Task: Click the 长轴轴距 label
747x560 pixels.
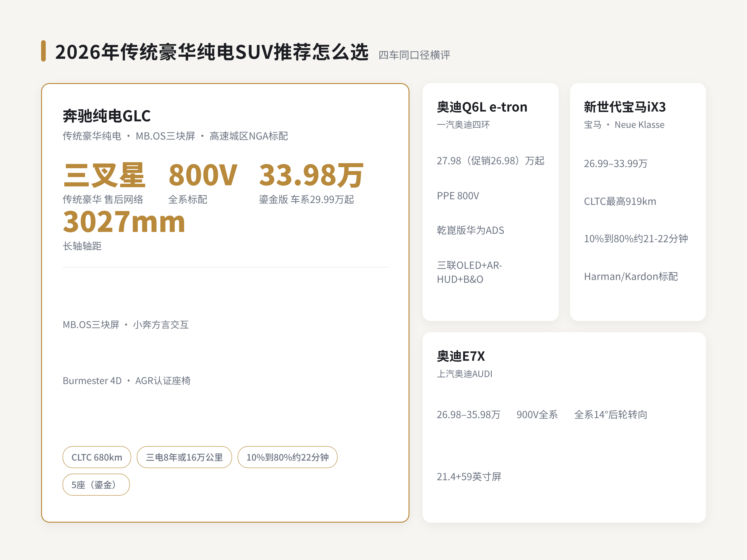Action: [x=82, y=246]
